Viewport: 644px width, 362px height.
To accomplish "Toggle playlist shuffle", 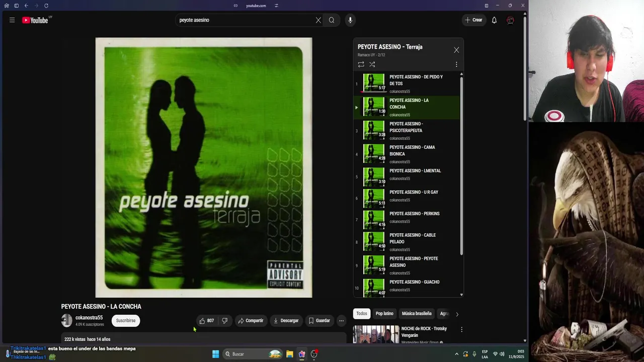I will point(372,64).
